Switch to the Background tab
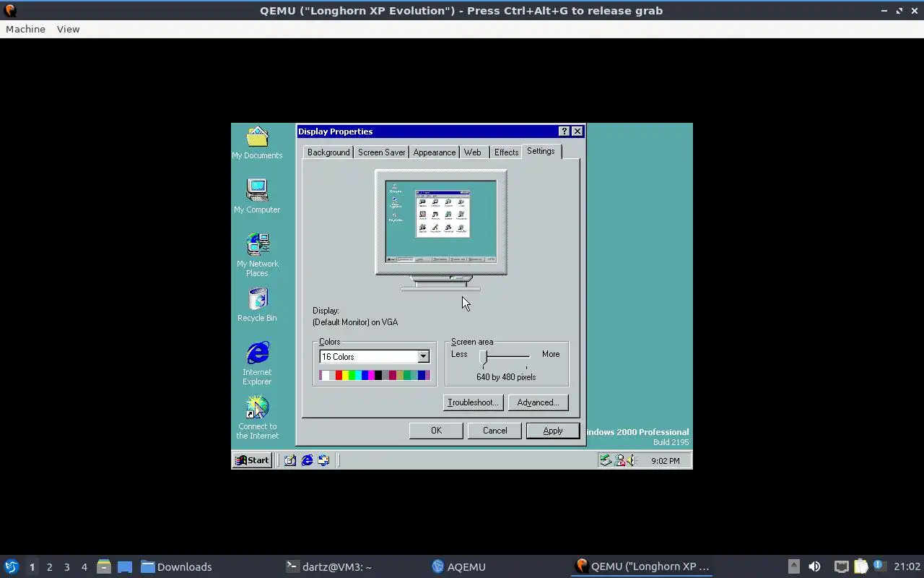The width and height of the screenshot is (924, 578). tap(328, 152)
